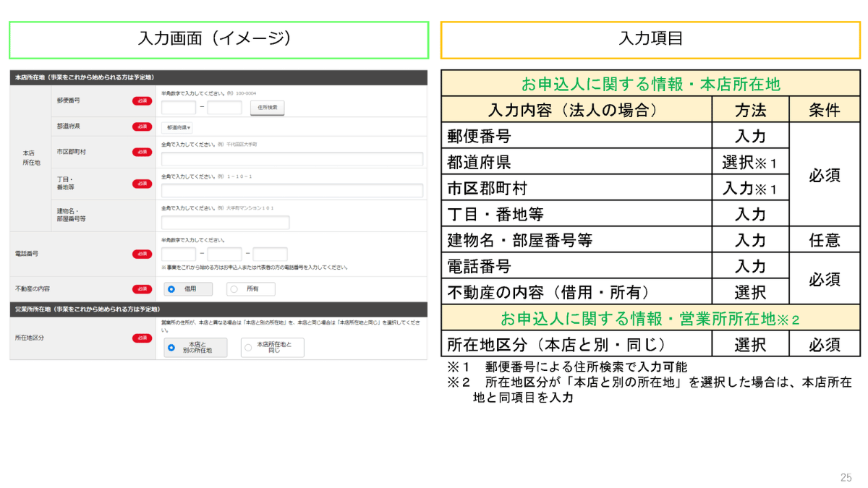
Task: Click the 条件 table header cell
Action: (825, 111)
